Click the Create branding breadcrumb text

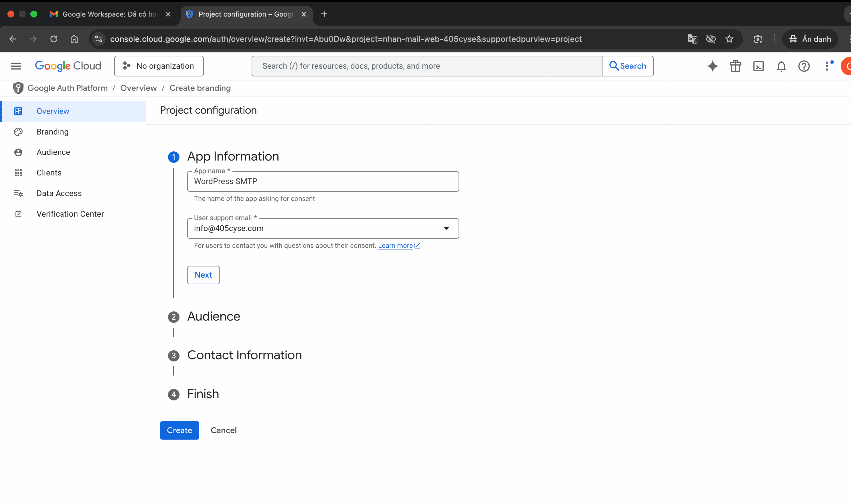click(200, 88)
